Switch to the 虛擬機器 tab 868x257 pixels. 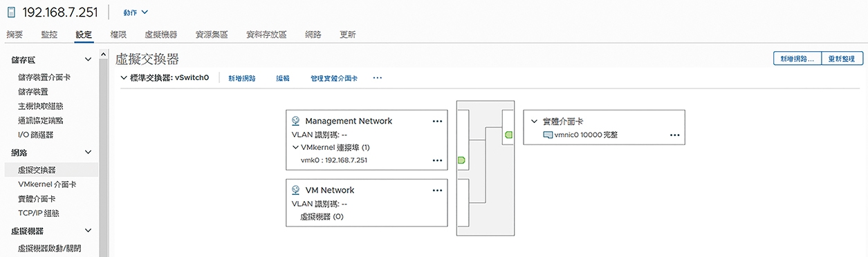pyautogui.click(x=160, y=34)
